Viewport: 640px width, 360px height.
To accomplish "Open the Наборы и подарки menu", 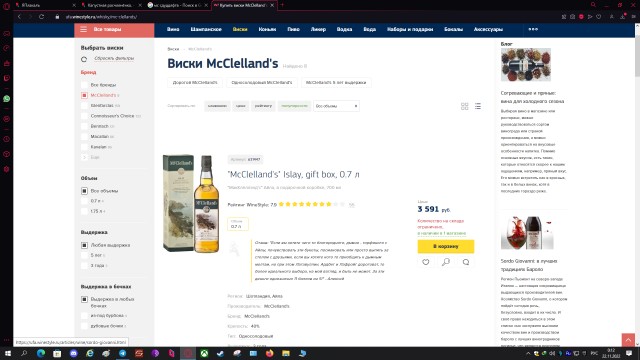I will (x=410, y=29).
